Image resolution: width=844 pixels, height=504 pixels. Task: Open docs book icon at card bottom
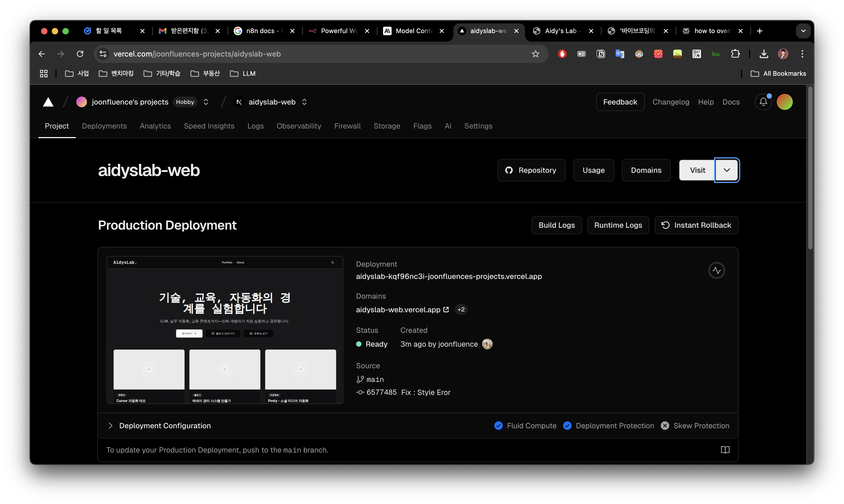point(725,450)
